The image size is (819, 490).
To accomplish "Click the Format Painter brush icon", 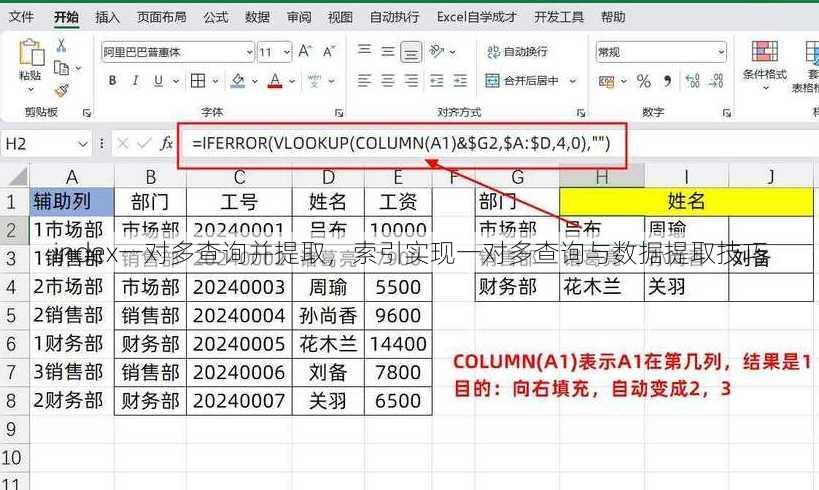I will coord(62,91).
